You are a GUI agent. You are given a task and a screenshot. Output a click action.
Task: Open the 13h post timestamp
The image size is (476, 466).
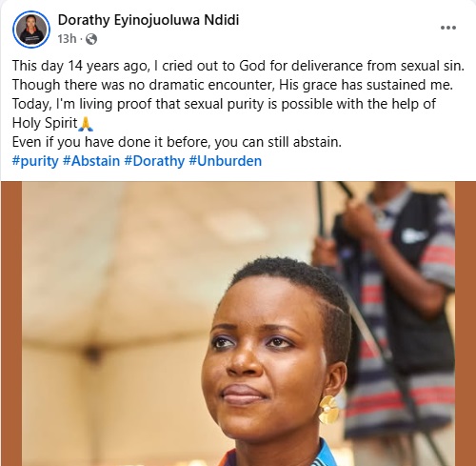[x=67, y=39]
